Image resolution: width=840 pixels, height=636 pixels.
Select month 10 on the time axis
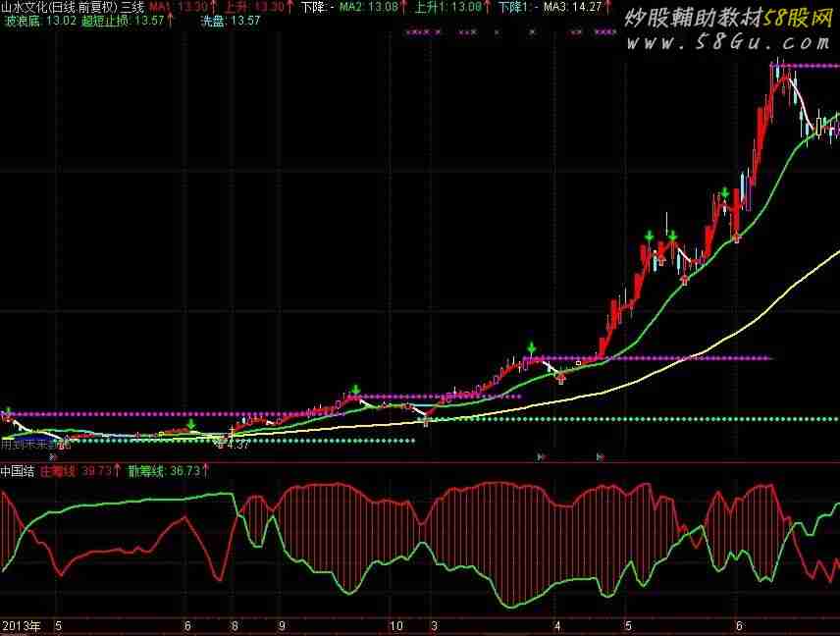tap(396, 624)
